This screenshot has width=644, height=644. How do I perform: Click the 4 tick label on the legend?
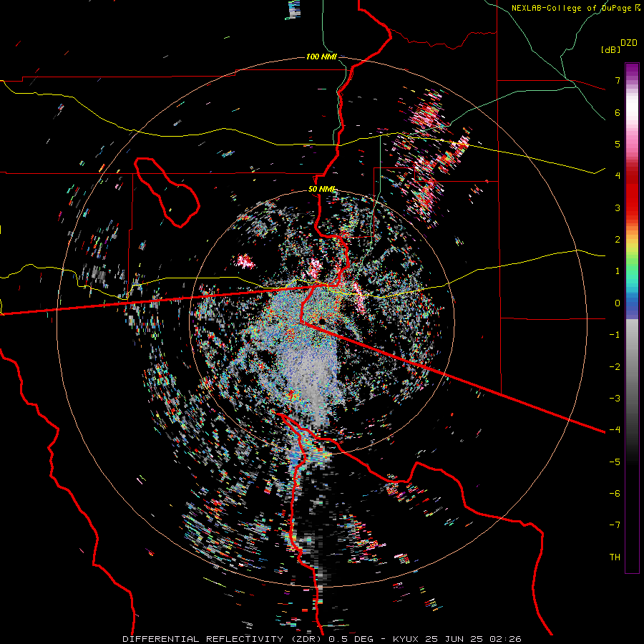pyautogui.click(x=618, y=176)
